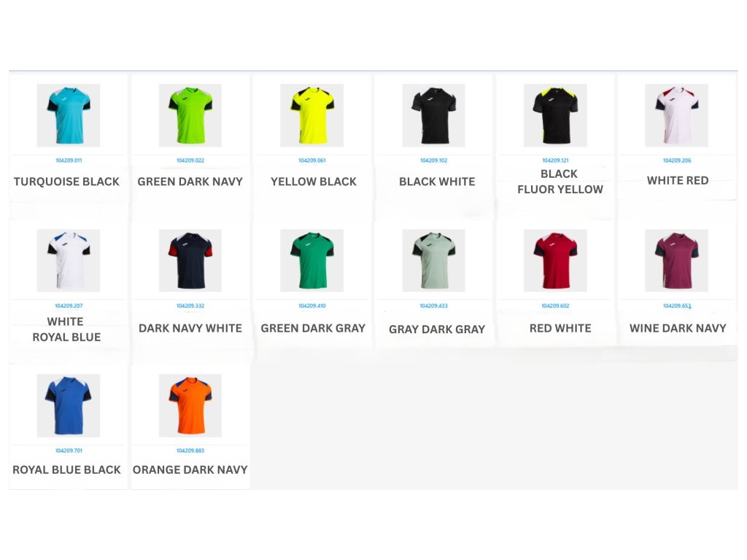Choose the Green Dark Navy shirt image
747x560 pixels.
(x=190, y=115)
